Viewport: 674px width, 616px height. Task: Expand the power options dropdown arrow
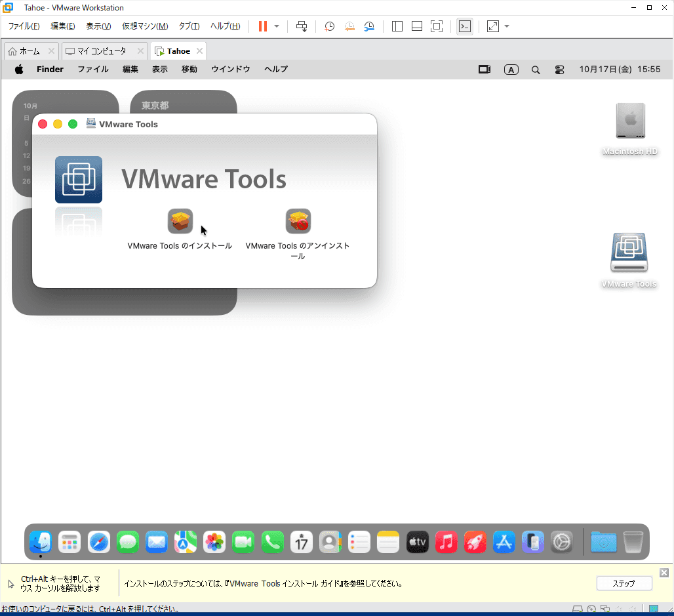coord(277,26)
